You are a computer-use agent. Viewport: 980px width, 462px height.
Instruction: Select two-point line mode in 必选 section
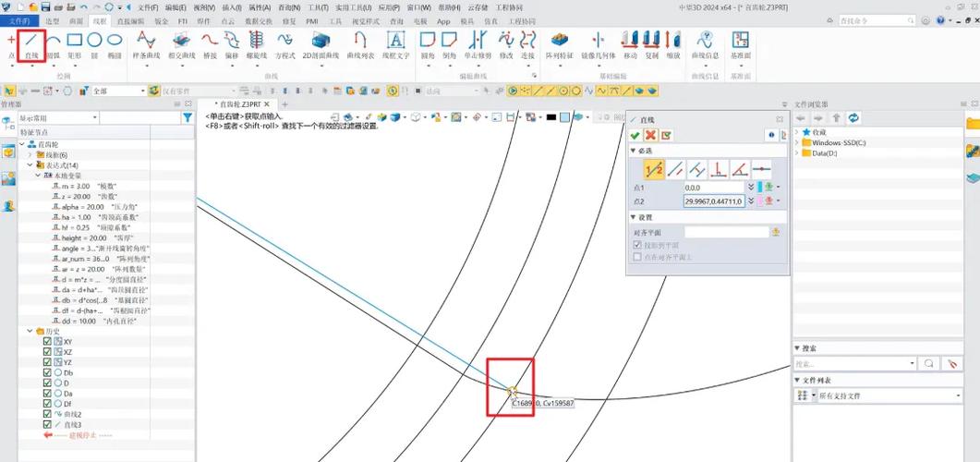coord(654,169)
